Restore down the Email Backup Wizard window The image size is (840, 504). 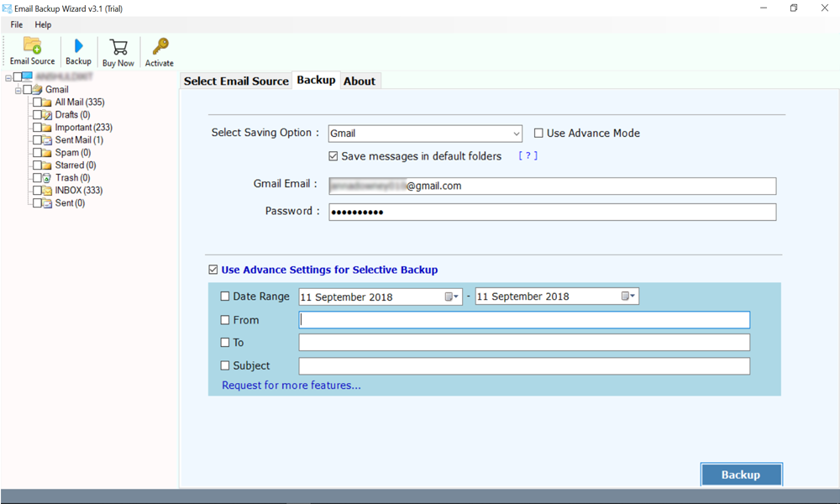pyautogui.click(x=794, y=8)
